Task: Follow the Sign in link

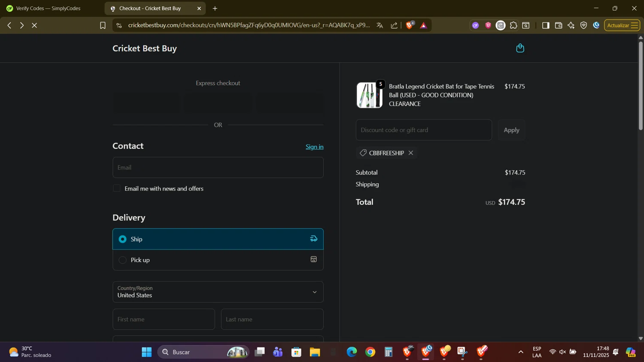Action: pyautogui.click(x=314, y=147)
